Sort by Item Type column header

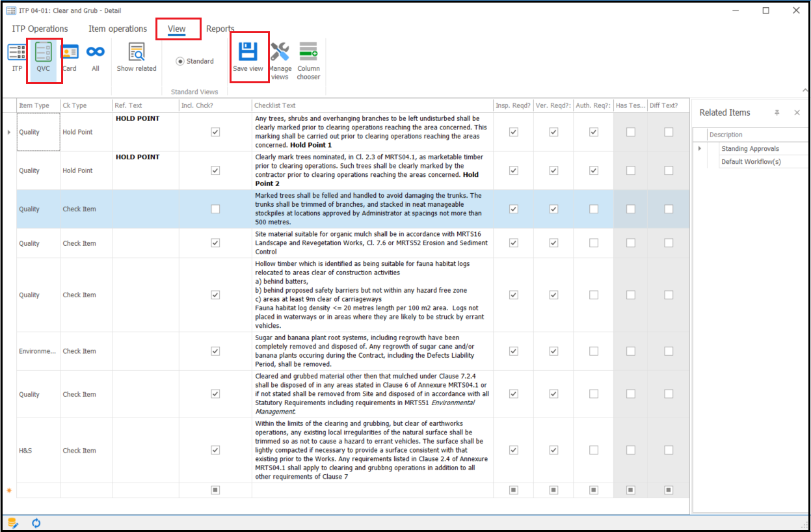click(x=38, y=105)
